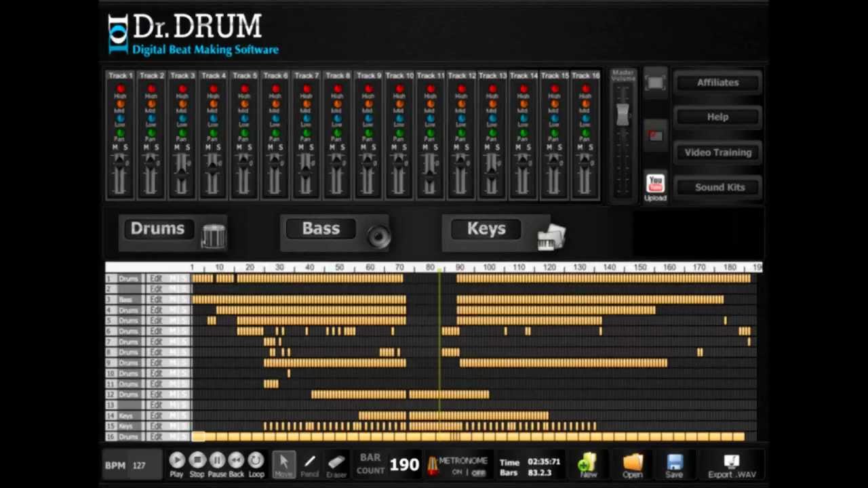Select row 9 Drums track label

click(128, 363)
